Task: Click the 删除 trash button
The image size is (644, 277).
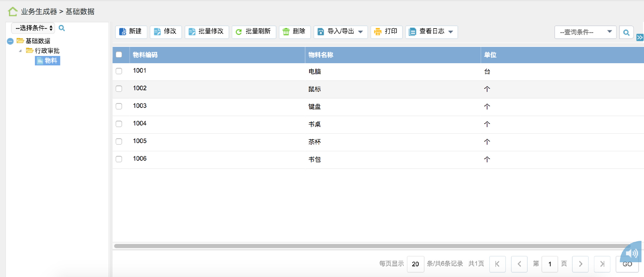Action: tap(295, 31)
